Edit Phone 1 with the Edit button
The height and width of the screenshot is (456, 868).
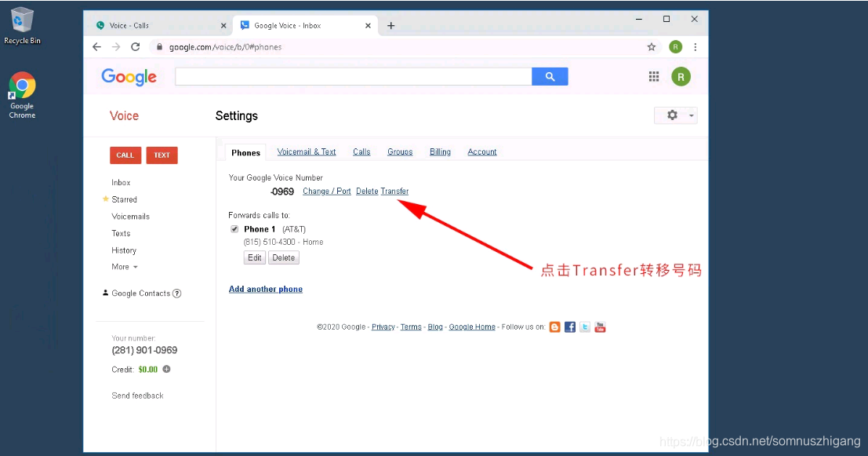(x=255, y=257)
